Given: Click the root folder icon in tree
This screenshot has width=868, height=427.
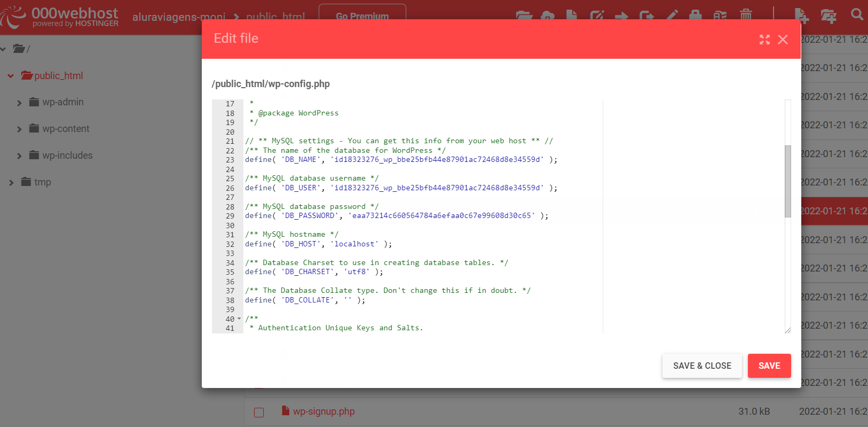Looking at the screenshot, I should [x=19, y=49].
